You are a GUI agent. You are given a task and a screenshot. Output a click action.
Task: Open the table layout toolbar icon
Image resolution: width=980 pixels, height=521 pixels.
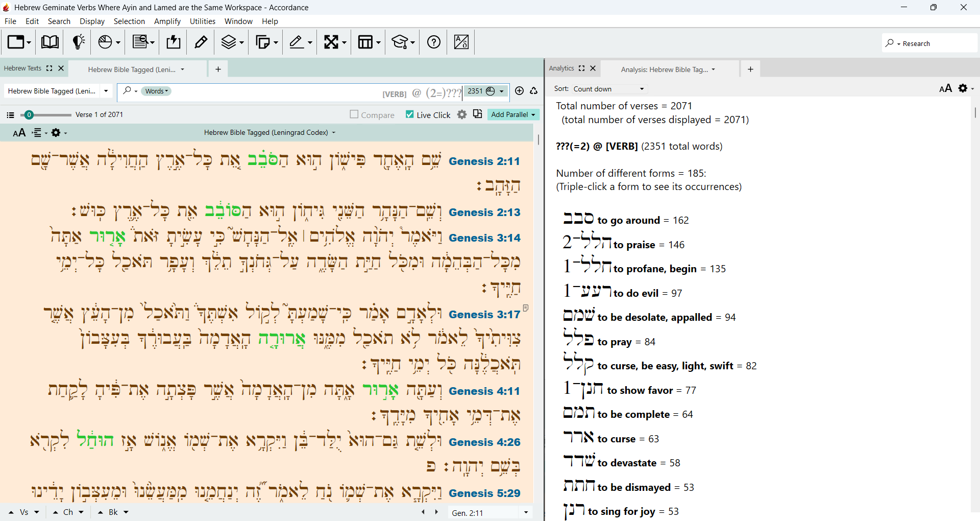tap(369, 42)
